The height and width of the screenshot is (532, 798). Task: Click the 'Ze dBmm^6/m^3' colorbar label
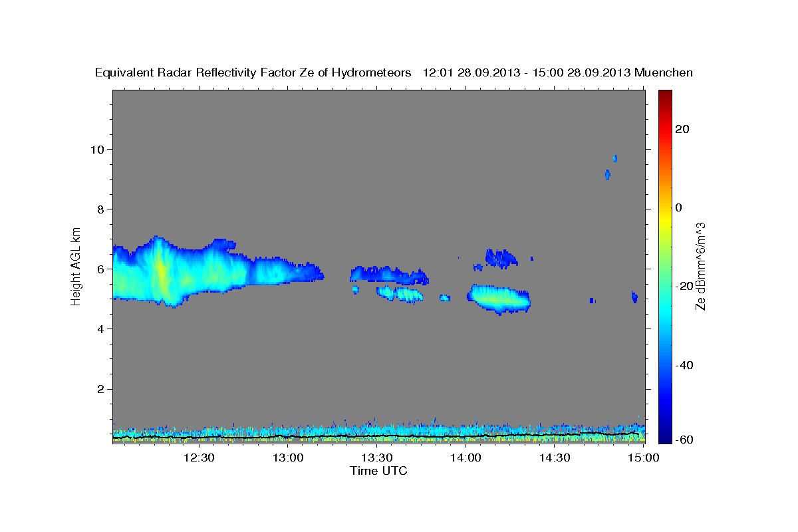point(700,266)
